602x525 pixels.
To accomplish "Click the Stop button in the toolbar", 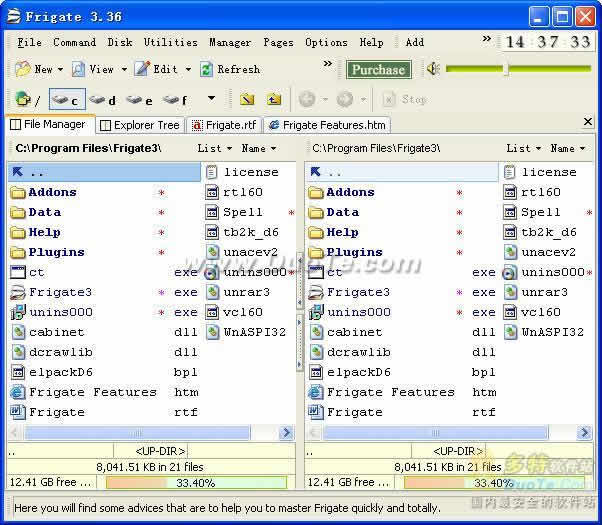I will point(405,99).
